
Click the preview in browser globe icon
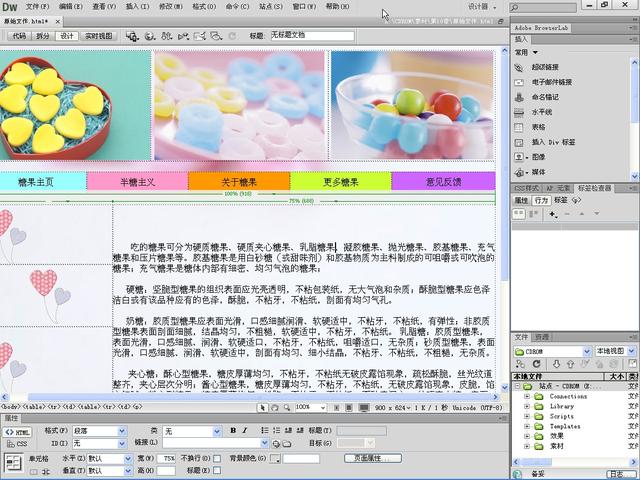point(149,36)
